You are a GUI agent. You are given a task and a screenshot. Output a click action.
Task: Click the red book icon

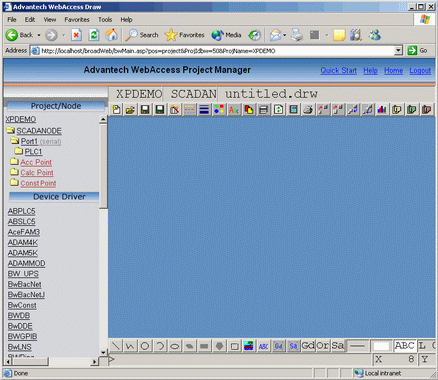coord(426,110)
